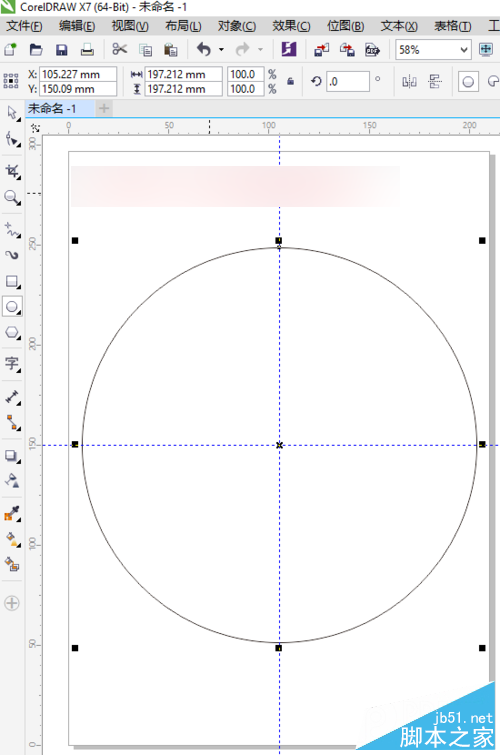Save the document with the floppy icon

coord(62,50)
